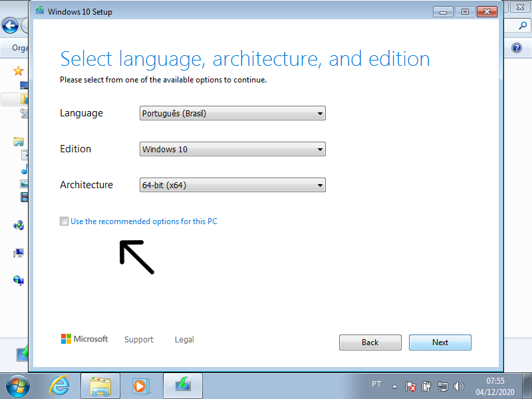Select the Pictures library icon in sidebar

(x=24, y=184)
